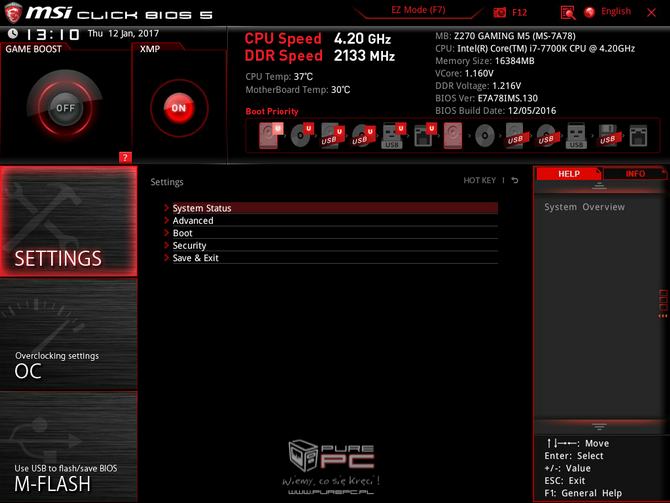Open the BIOS search magnifier icon
670x503 pixels.
(567, 12)
